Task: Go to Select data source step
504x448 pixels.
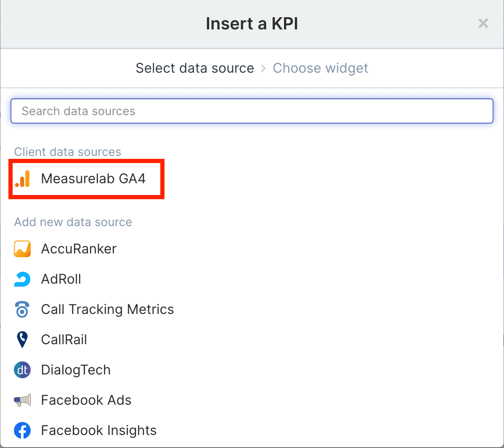Action: (195, 68)
